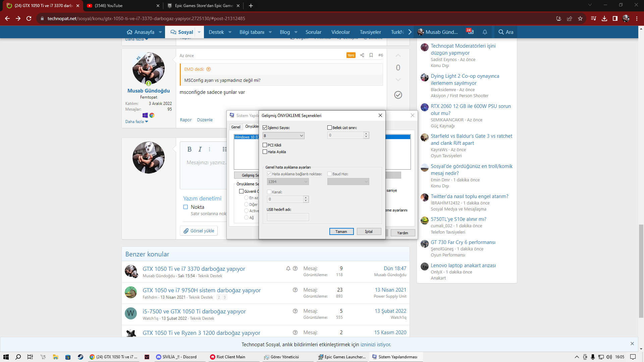Enable the Bellek üst sınırı checkbox
The width and height of the screenshot is (644, 362).
(x=329, y=128)
